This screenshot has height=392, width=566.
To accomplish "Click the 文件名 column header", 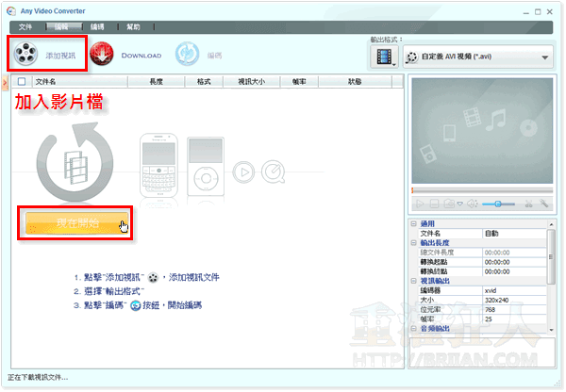I will (x=80, y=82).
